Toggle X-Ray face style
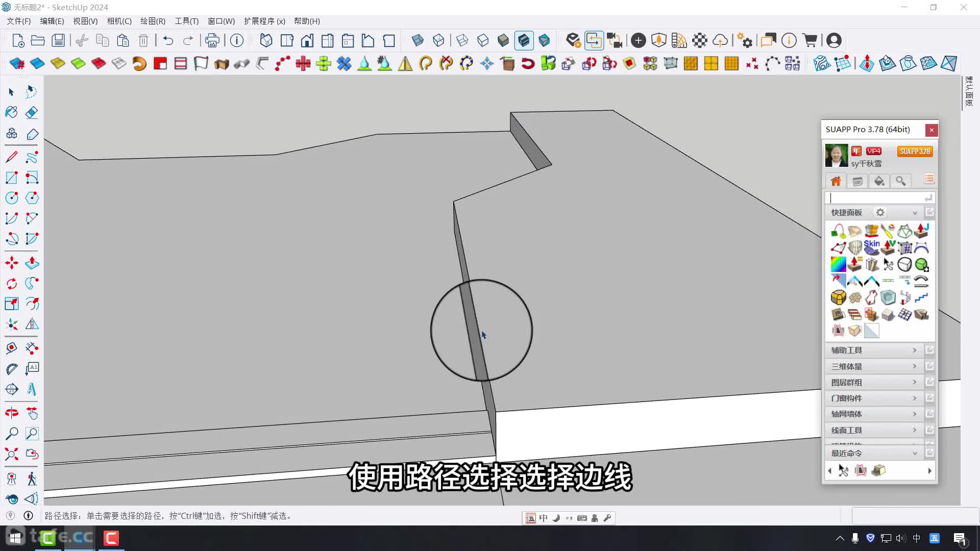Image resolution: width=980 pixels, height=551 pixels. click(x=418, y=40)
